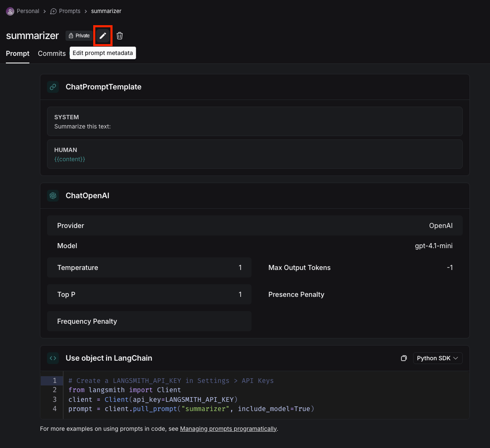The image size is (490, 448).
Task: Click the Private lock badge
Action: click(x=79, y=36)
